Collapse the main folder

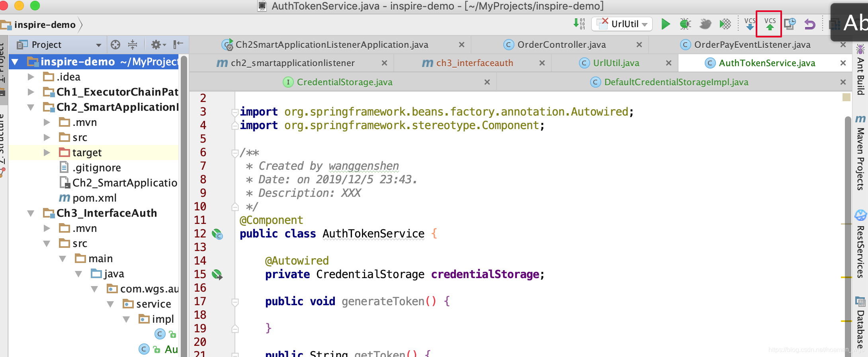[x=63, y=259]
